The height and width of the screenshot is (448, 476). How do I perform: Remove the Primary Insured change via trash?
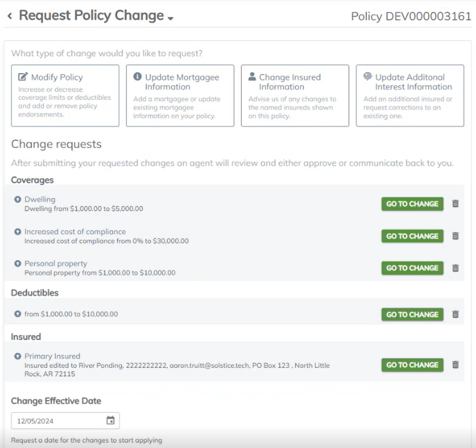pyautogui.click(x=455, y=365)
